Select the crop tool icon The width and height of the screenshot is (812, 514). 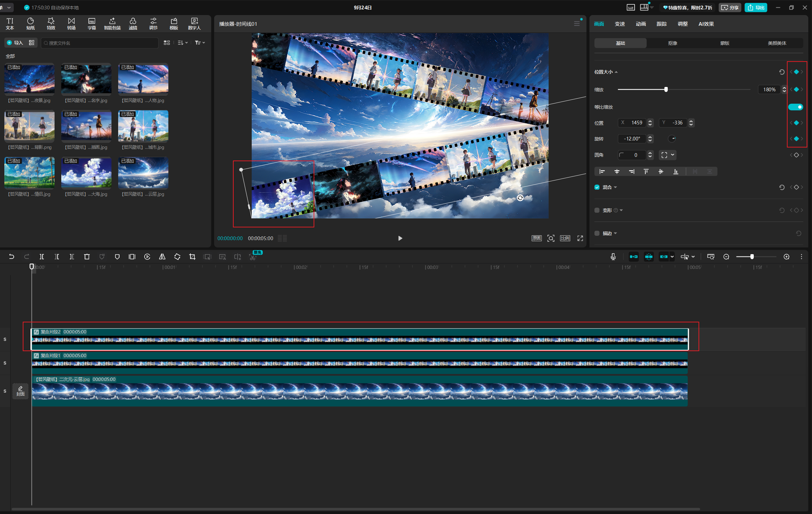[x=192, y=256]
